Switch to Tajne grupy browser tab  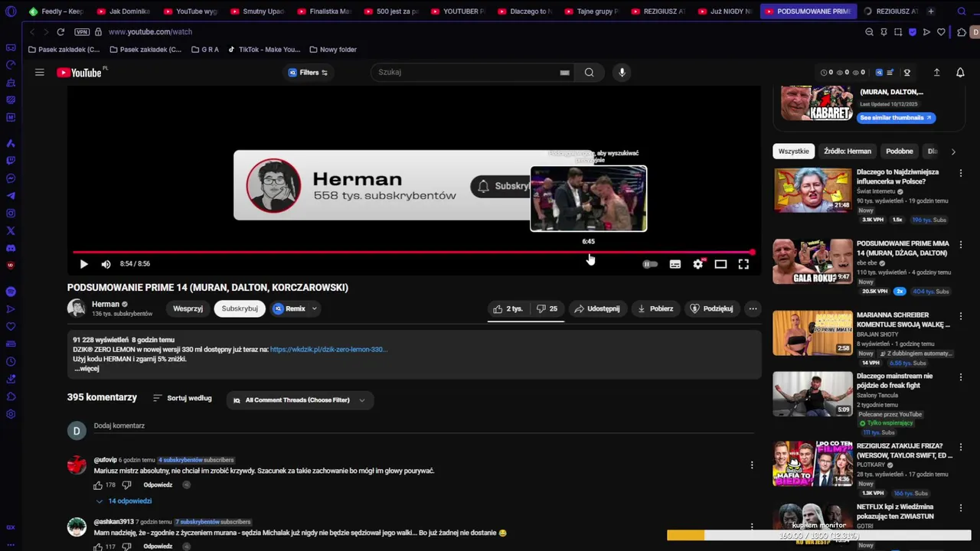coord(592,11)
